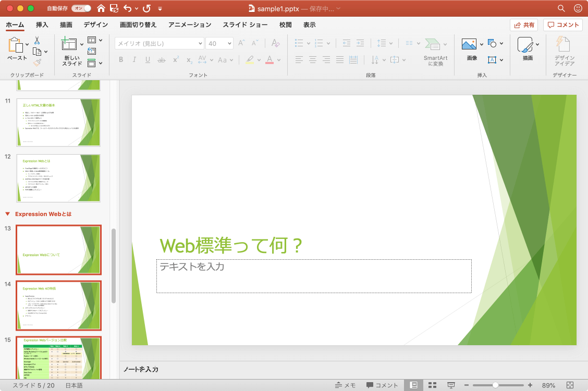The width and height of the screenshot is (588, 391).
Task: Decrease font size with smaller A icon
Action: [254, 43]
